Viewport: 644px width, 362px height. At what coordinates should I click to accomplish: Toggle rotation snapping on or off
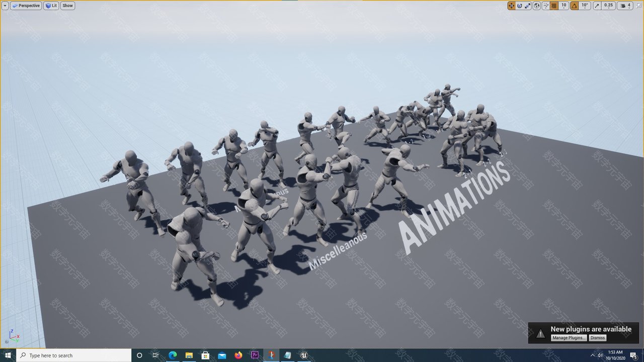(575, 6)
